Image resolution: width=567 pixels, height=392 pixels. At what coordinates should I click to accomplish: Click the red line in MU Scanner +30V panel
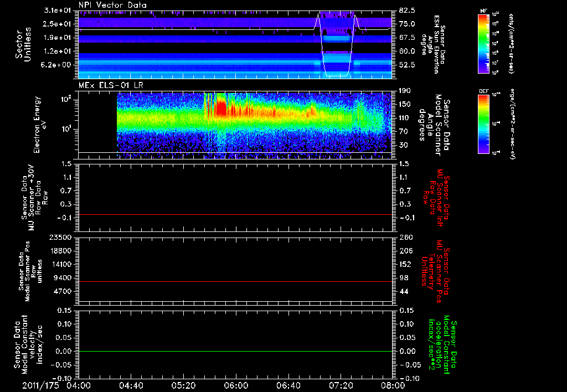click(x=235, y=214)
